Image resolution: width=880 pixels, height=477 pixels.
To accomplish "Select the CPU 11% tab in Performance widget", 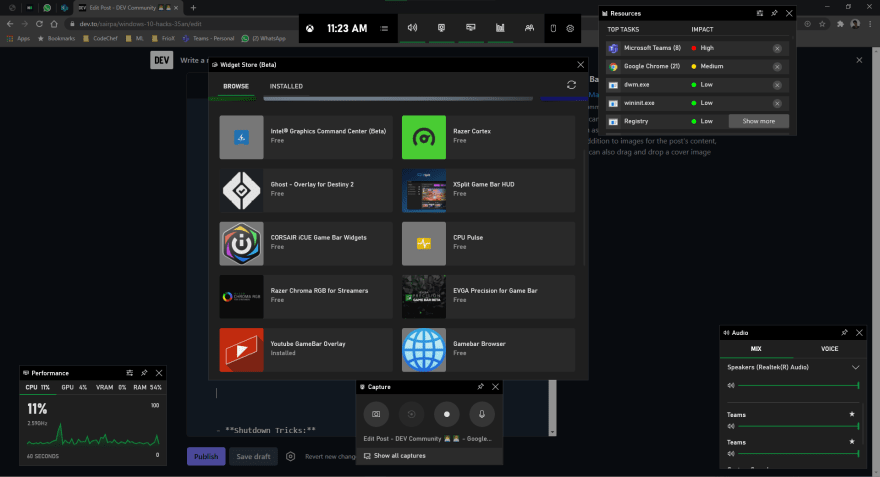I will (38, 388).
